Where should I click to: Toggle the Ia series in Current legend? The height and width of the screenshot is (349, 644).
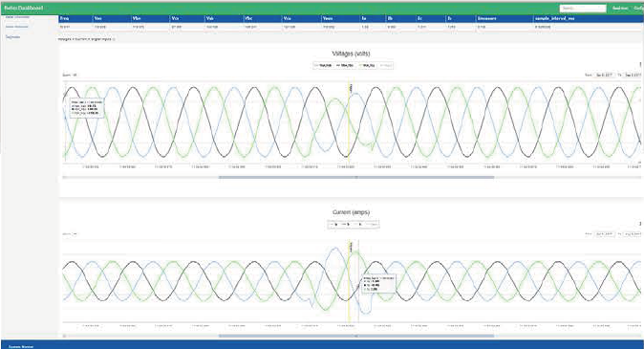(334, 225)
